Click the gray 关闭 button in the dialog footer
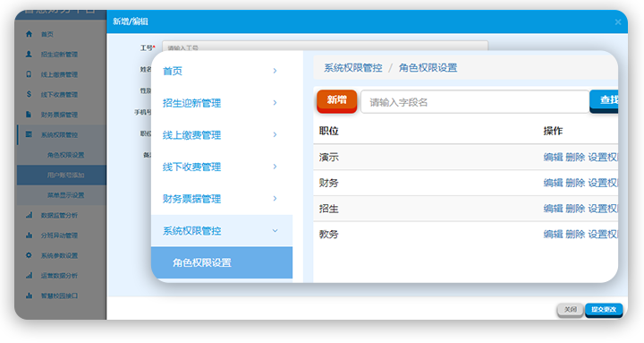Image resolution: width=644 pixels, height=343 pixels. 570,310
